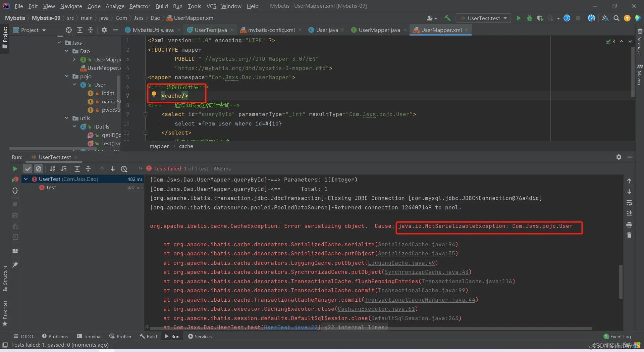Go to the next failed test
Image resolution: width=644 pixels, height=352 pixels.
point(113,169)
